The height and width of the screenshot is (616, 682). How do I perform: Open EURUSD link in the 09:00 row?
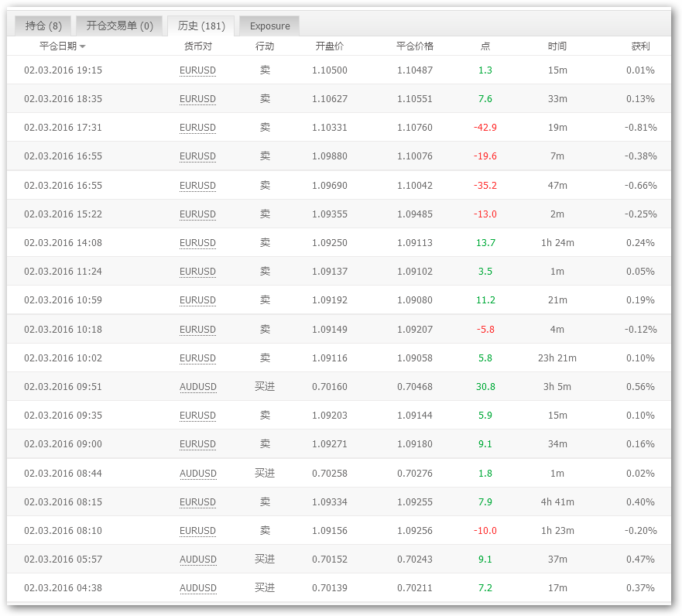point(198,444)
